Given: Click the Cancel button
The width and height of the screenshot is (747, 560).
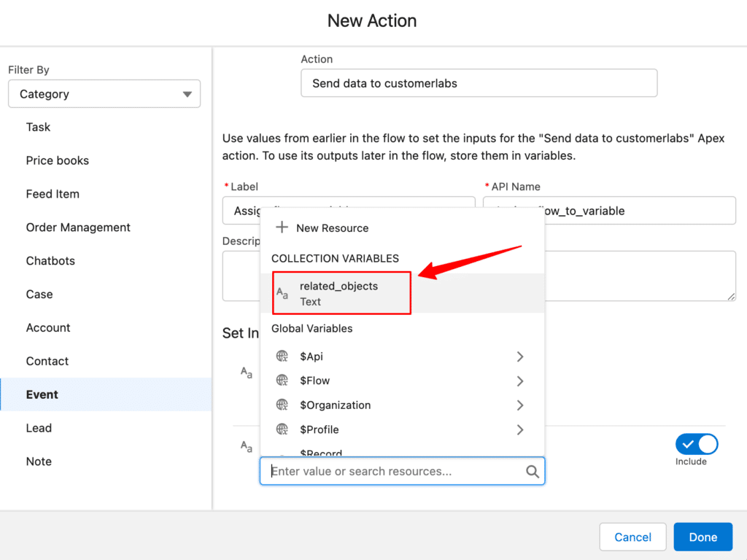Looking at the screenshot, I should pyautogui.click(x=632, y=537).
